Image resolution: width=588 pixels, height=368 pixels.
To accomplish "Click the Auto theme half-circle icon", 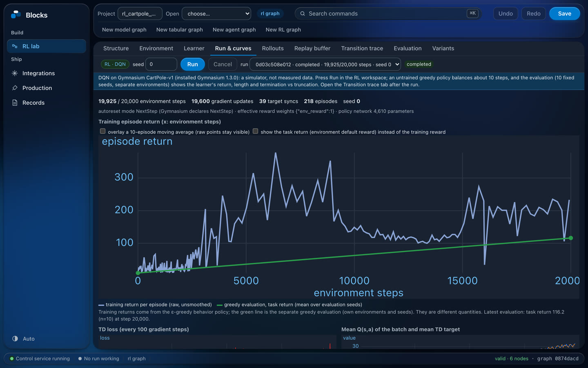I will coord(15,339).
